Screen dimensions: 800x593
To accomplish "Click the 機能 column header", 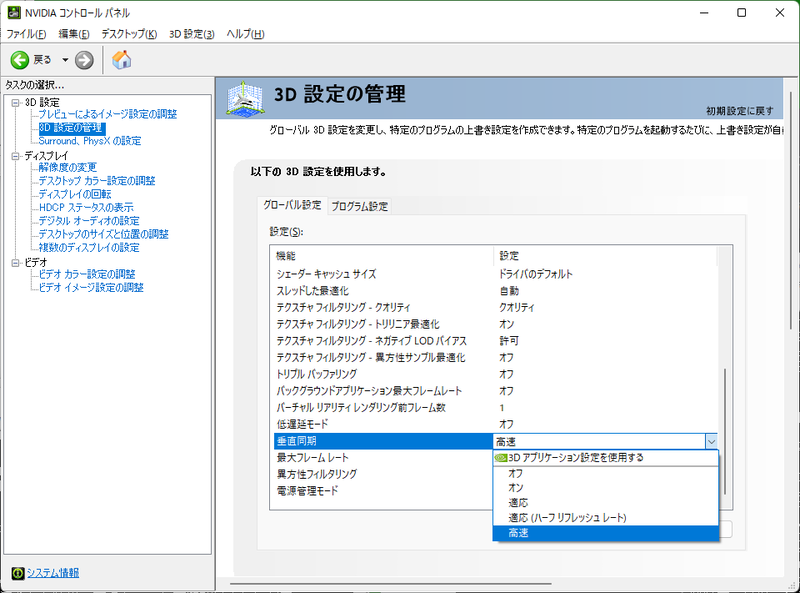I will [x=384, y=256].
